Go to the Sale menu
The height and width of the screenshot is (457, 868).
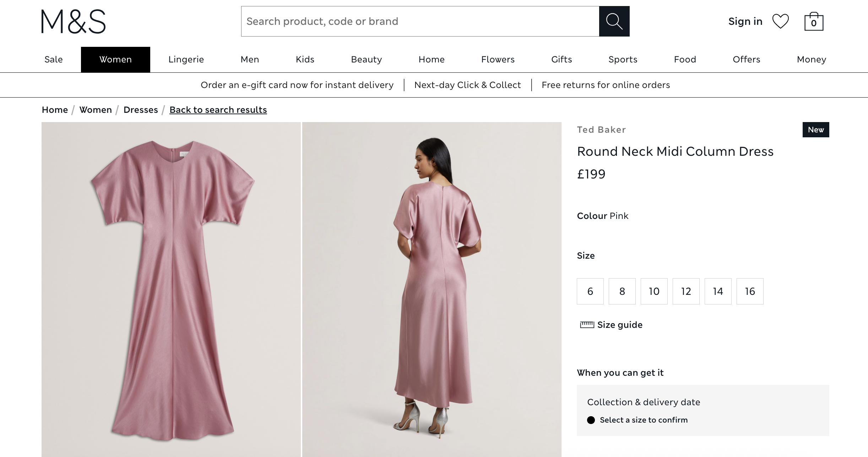point(54,60)
